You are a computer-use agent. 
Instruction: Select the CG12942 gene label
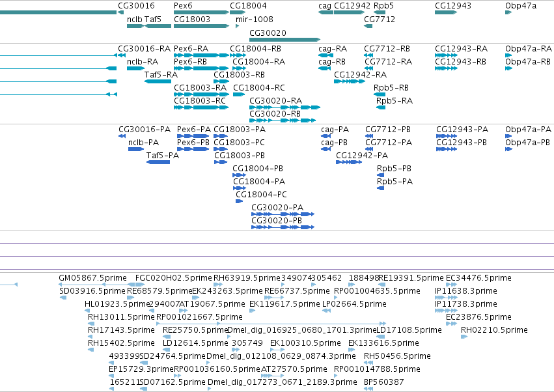[352, 6]
